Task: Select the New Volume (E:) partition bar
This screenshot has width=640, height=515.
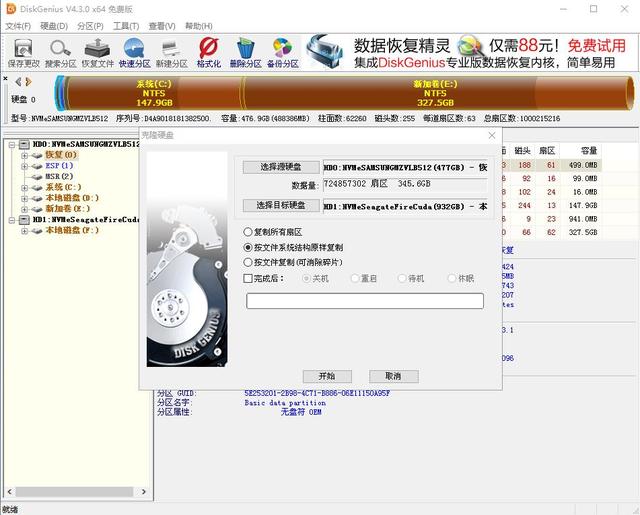Action: tap(436, 93)
